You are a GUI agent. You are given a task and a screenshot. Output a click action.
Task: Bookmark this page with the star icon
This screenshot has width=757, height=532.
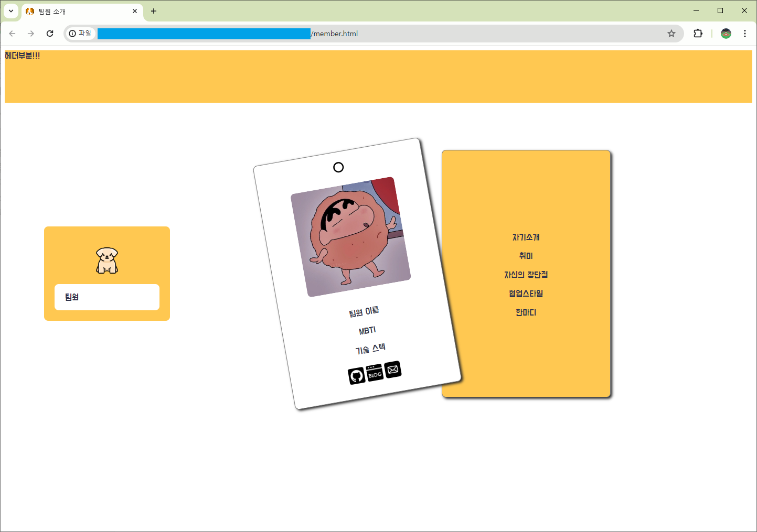(671, 34)
